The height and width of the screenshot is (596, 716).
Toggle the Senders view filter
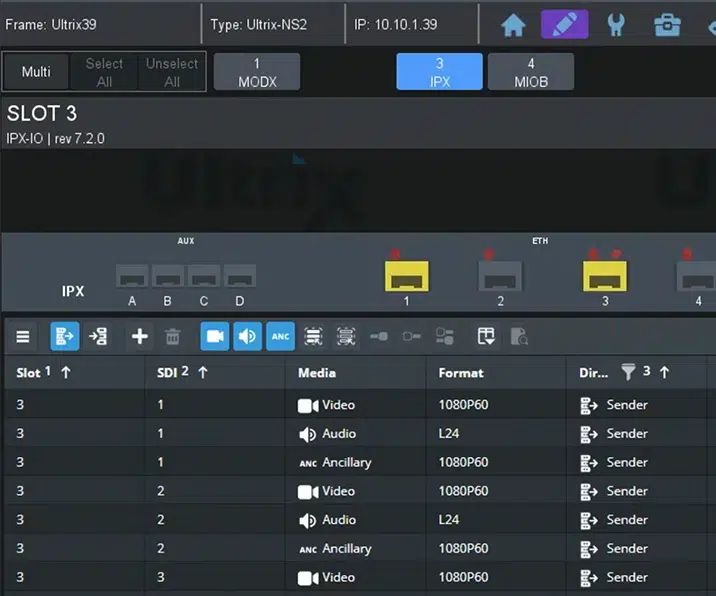click(x=65, y=337)
